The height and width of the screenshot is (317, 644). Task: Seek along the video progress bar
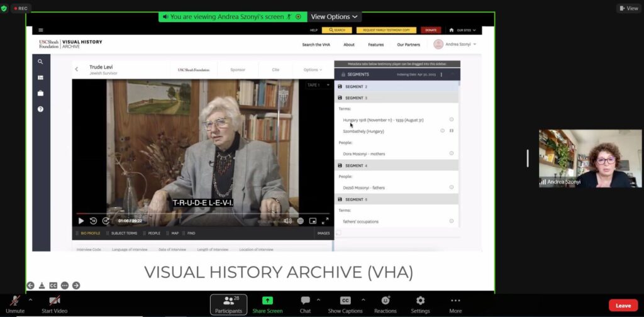(x=203, y=213)
